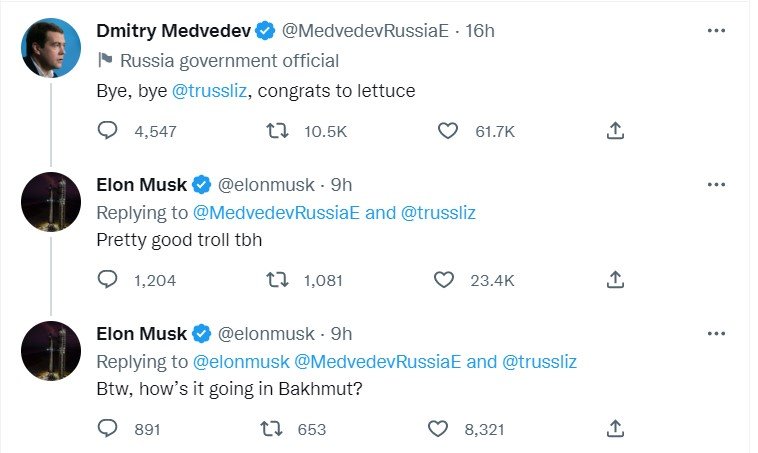Screen dimensions: 758x453
Task: Reply to 'Pretty good troll tbh' tweet
Action: 108,280
